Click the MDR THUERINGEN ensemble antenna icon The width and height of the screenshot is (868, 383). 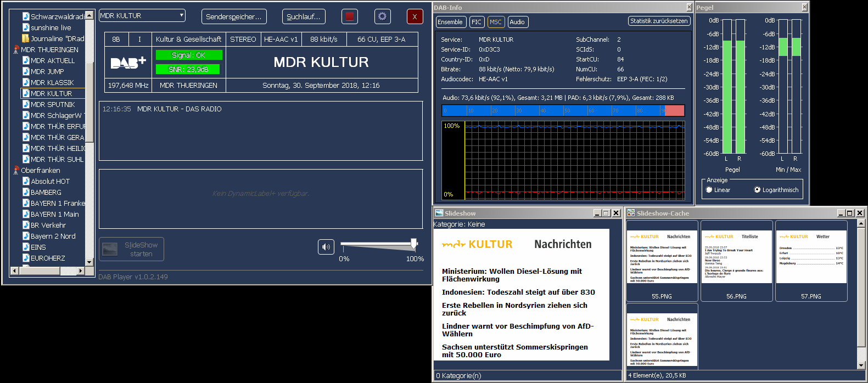tap(16, 49)
